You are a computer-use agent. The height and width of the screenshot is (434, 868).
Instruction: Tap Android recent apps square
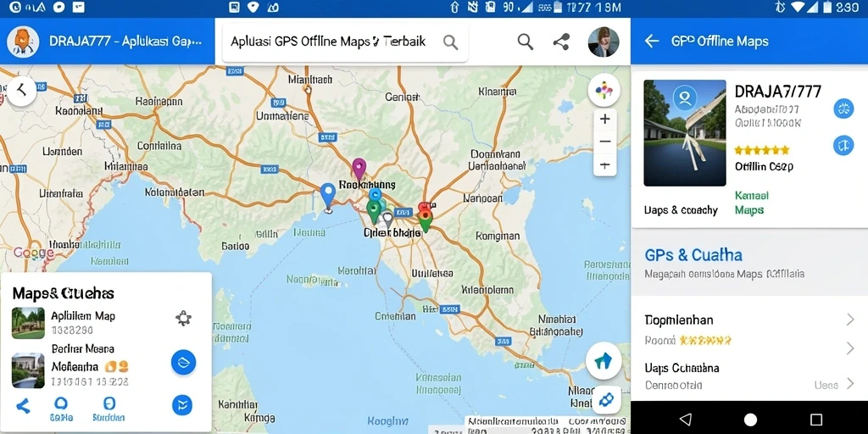tap(816, 419)
